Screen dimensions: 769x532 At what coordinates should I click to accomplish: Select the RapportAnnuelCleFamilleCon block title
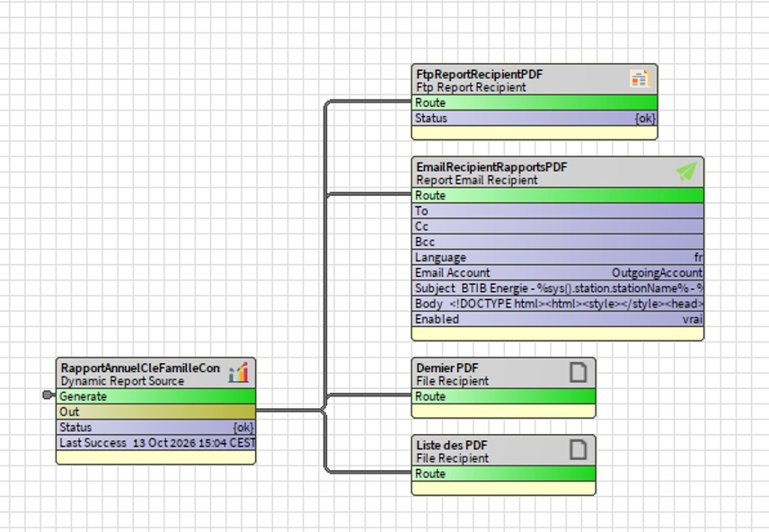140,368
